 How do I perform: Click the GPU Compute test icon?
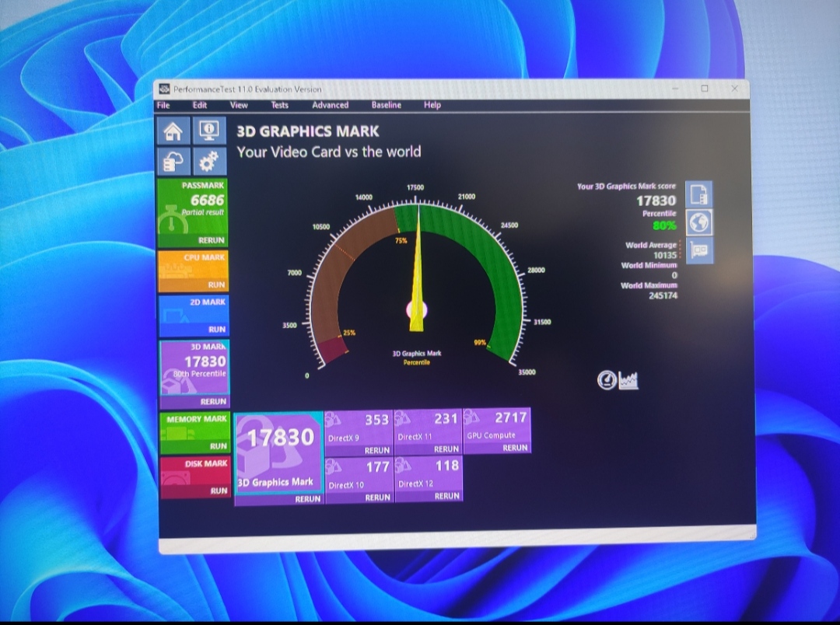(x=471, y=417)
